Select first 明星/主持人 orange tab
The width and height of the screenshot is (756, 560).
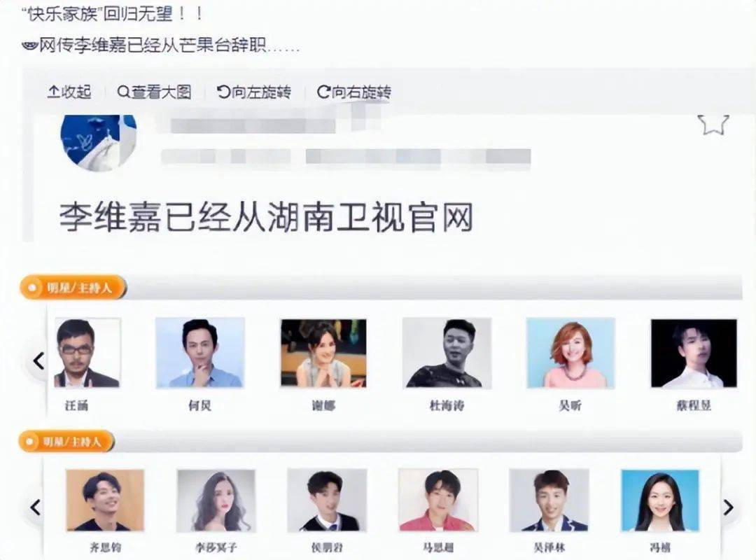click(73, 288)
